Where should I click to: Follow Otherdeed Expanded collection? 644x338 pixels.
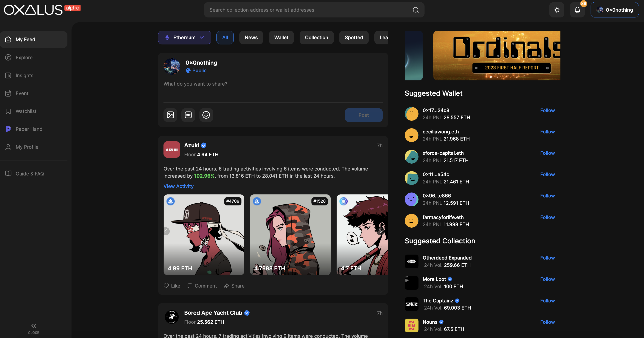(x=547, y=258)
